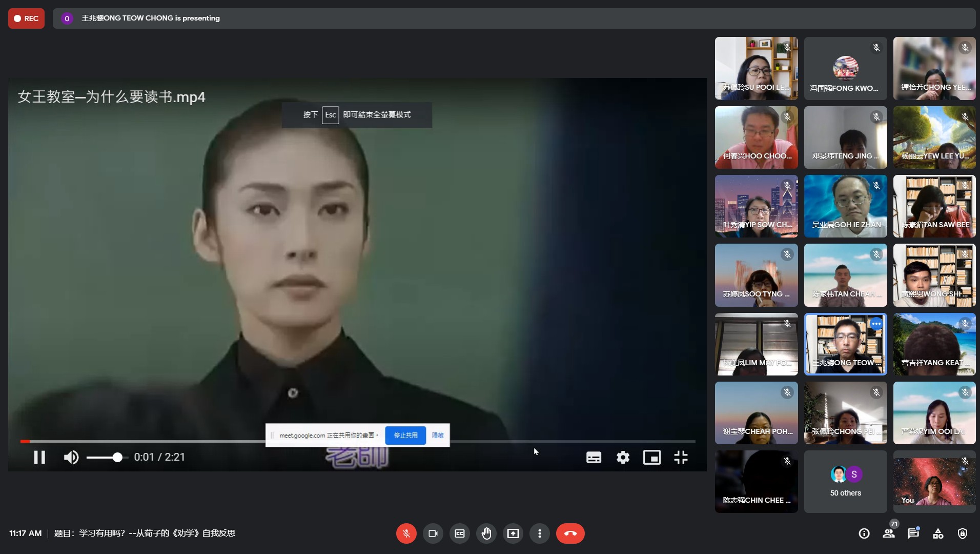Select the YIP SOW CH participant tile
The image size is (980, 554).
(x=757, y=206)
